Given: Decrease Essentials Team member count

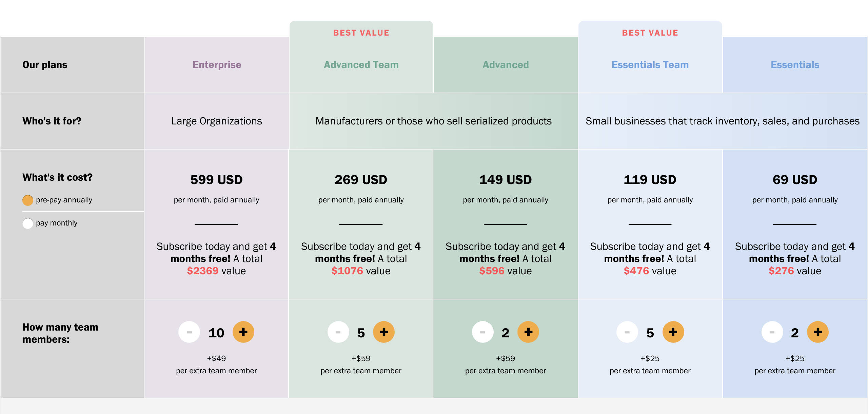Looking at the screenshot, I should tap(627, 332).
